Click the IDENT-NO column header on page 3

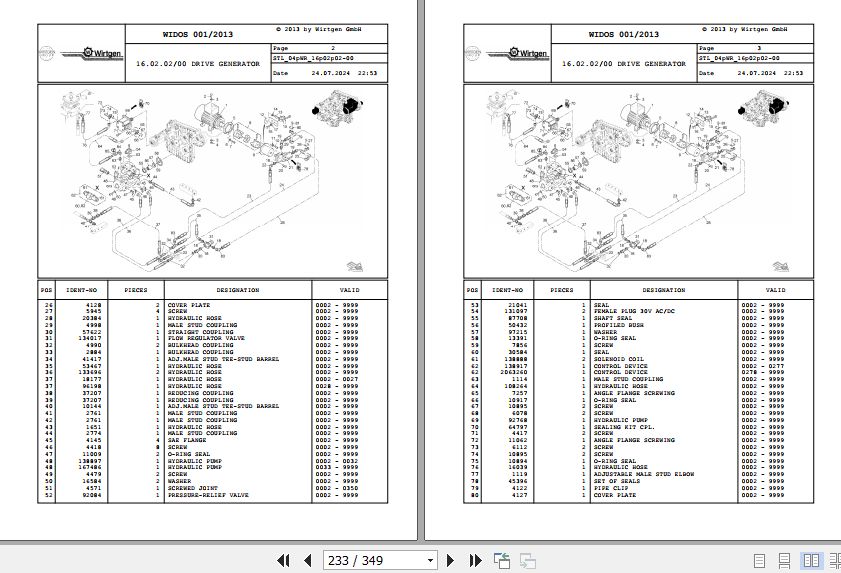coord(507,290)
